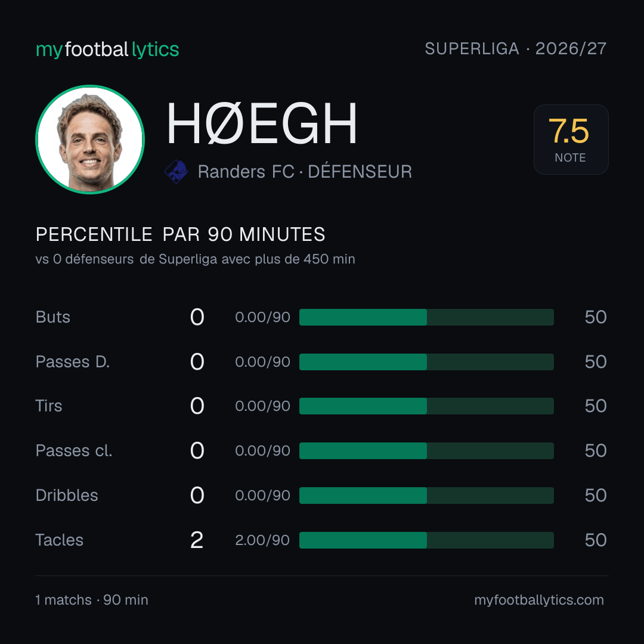The height and width of the screenshot is (644, 644).
Task: Click the myfootballytics logo at top
Action: (107, 49)
